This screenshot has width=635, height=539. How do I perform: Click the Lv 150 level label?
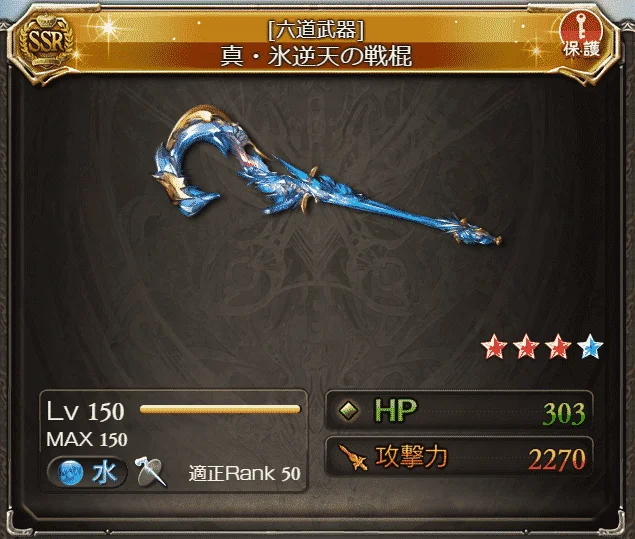[x=85, y=411]
